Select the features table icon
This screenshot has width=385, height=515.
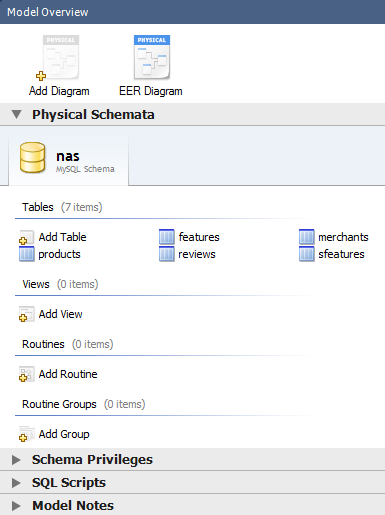[x=167, y=237]
